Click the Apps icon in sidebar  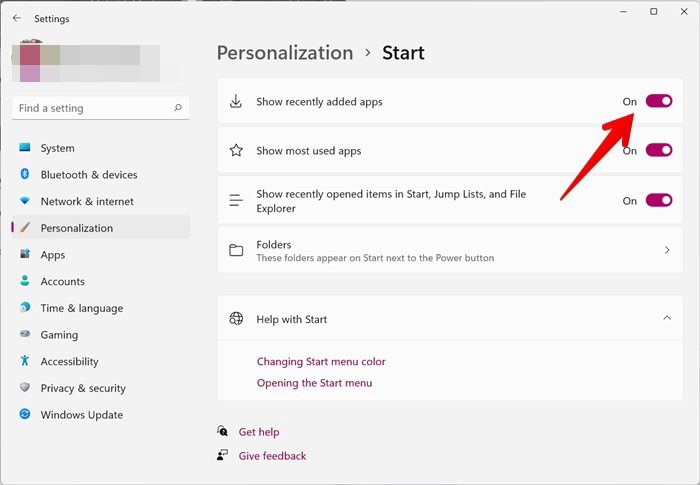click(25, 254)
